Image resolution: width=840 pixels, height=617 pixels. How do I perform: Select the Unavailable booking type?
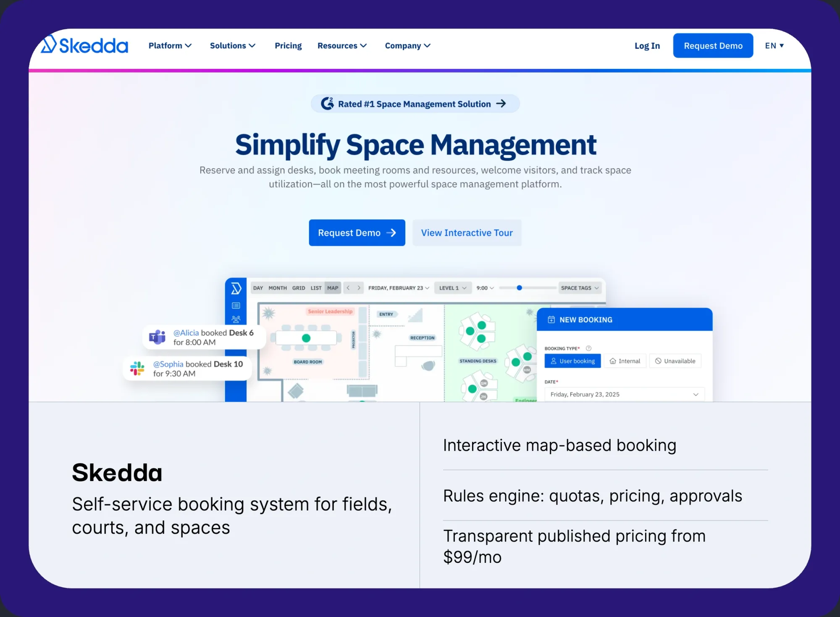pyautogui.click(x=675, y=361)
